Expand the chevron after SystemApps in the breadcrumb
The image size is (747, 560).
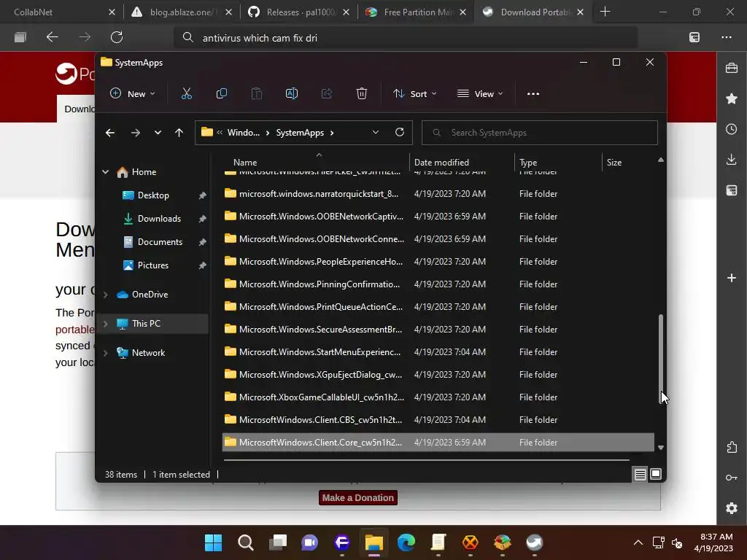click(332, 133)
